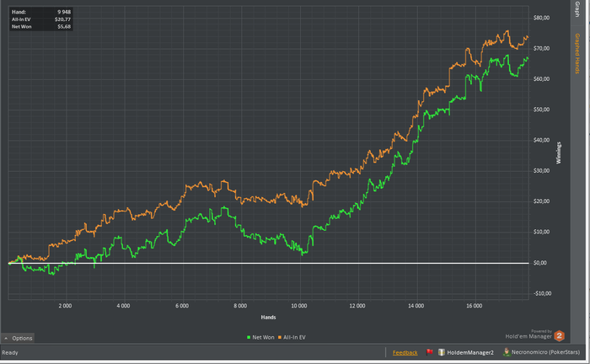The height and width of the screenshot is (364, 590).
Task: Click the 6 000 hands axis label
Action: 182,306
